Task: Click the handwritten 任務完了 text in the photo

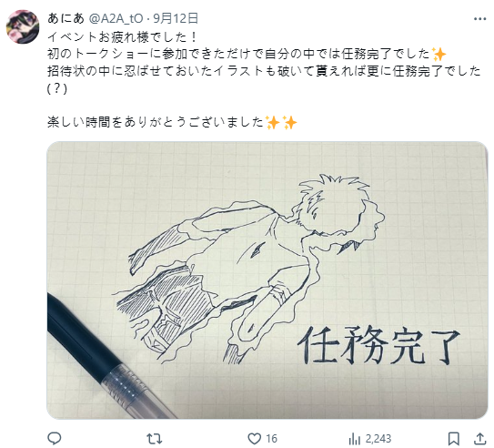Action: tap(378, 345)
